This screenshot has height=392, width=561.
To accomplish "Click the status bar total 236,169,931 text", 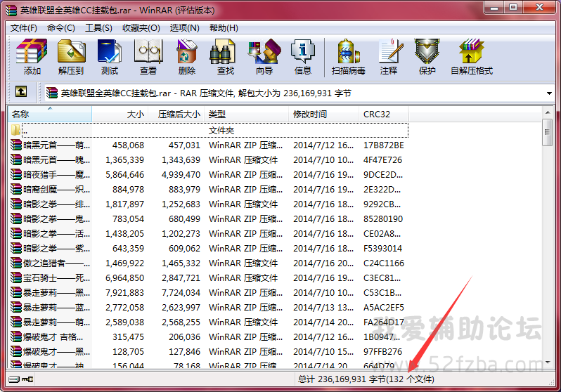I will pos(366,379).
